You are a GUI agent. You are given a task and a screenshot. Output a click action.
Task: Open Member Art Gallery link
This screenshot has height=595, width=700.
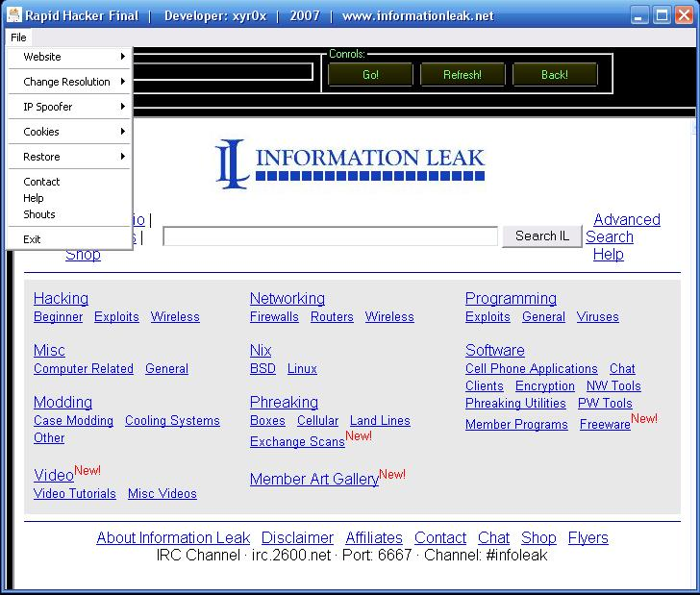314,479
